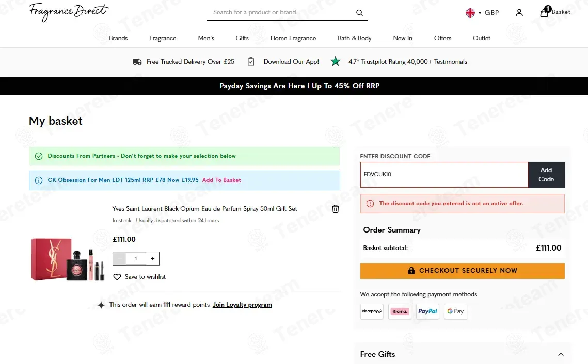This screenshot has height=364, width=588.
Task: Click the discount code not active message
Action: click(x=463, y=204)
